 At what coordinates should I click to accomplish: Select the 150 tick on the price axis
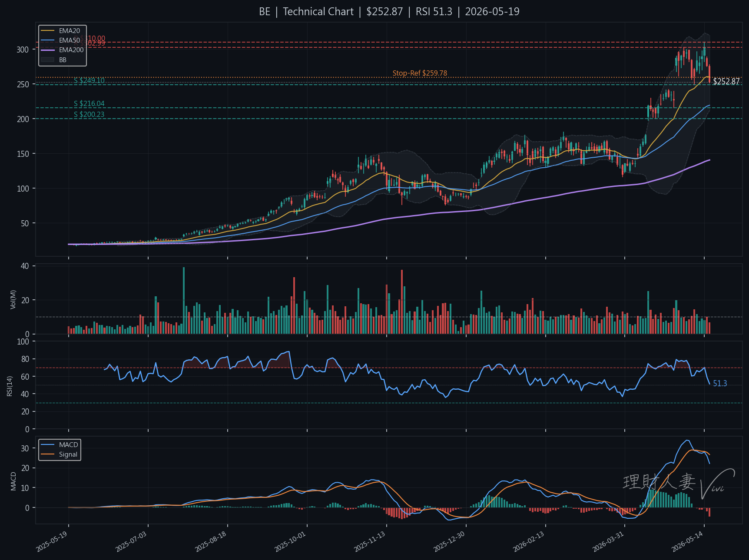tap(23, 154)
